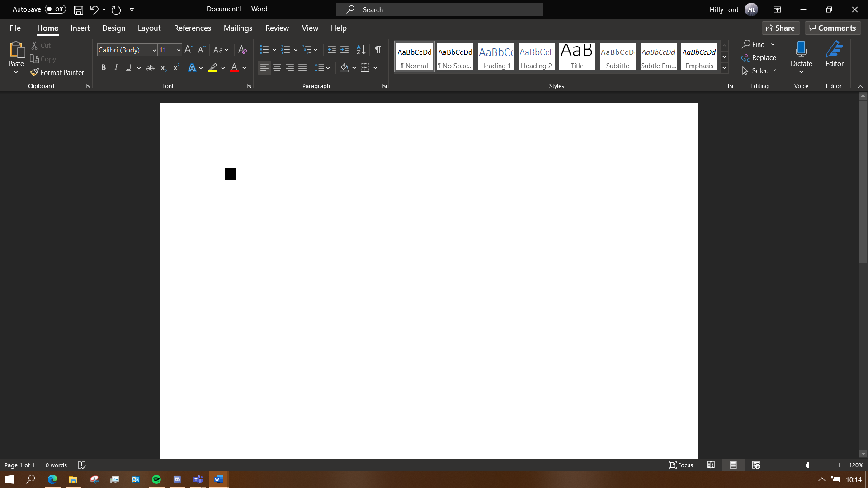Click the Format Painter icon

pos(57,72)
